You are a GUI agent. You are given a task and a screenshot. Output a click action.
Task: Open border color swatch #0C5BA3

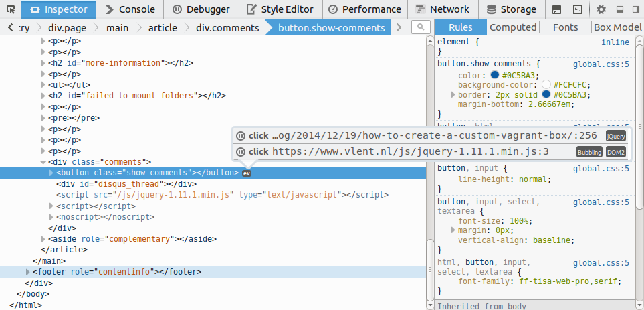(546, 94)
